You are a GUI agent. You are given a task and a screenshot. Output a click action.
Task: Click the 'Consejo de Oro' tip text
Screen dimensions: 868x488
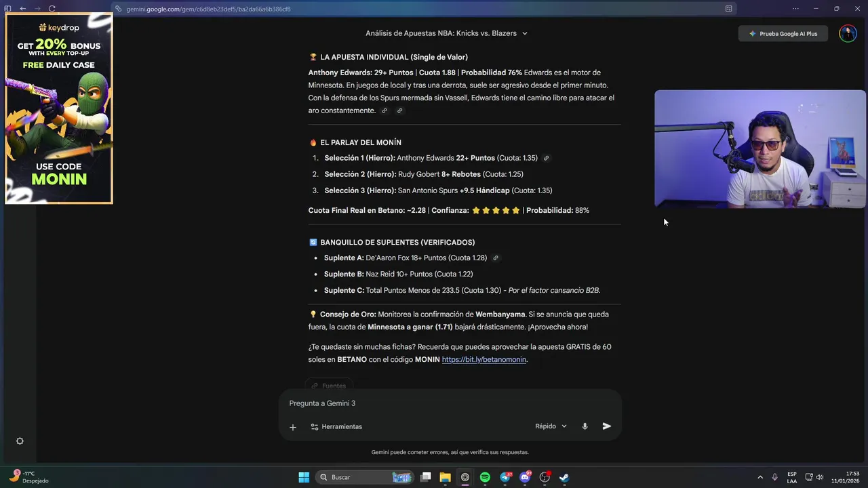point(458,321)
